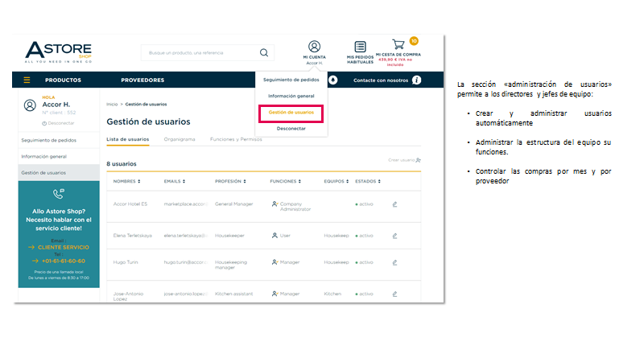This screenshot has height=362, width=644.
Task: Click the Kitchen team cell
Action: (332, 294)
